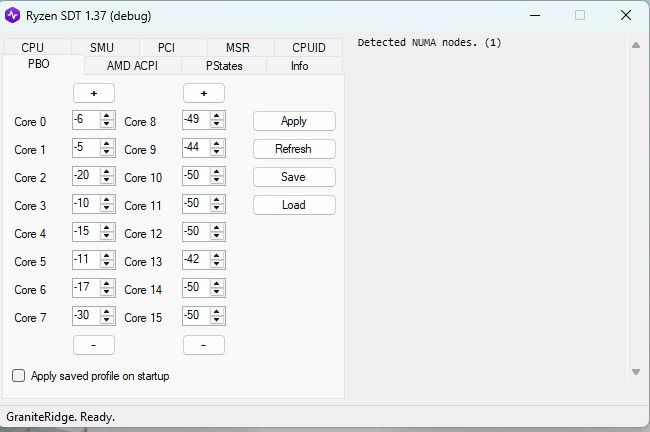
Task: Click the Core 2 value field
Action: (x=85, y=177)
